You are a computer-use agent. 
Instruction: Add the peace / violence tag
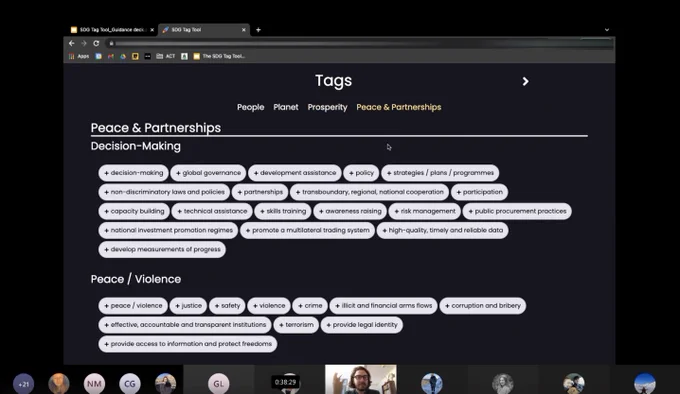pyautogui.click(x=133, y=306)
